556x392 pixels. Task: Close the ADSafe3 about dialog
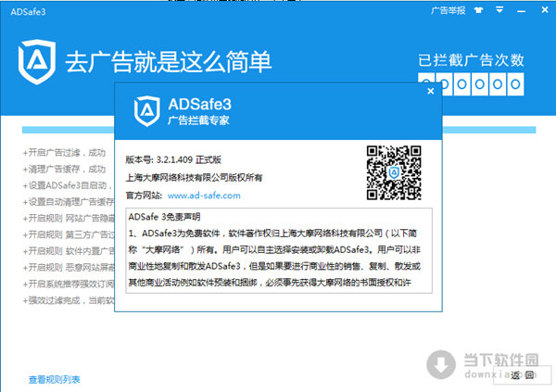point(431,91)
